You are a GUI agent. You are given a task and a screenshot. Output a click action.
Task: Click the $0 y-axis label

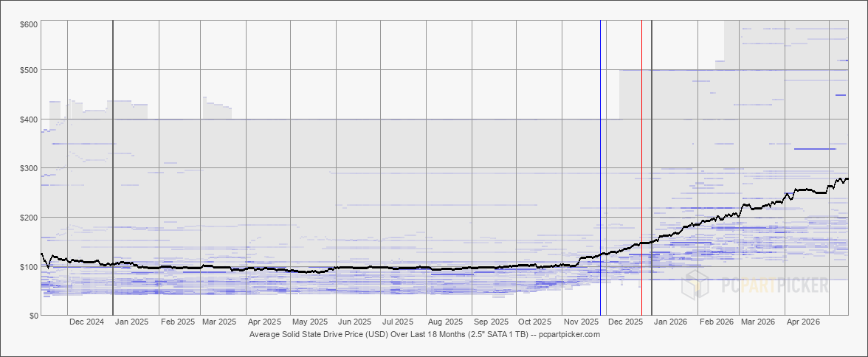point(34,315)
